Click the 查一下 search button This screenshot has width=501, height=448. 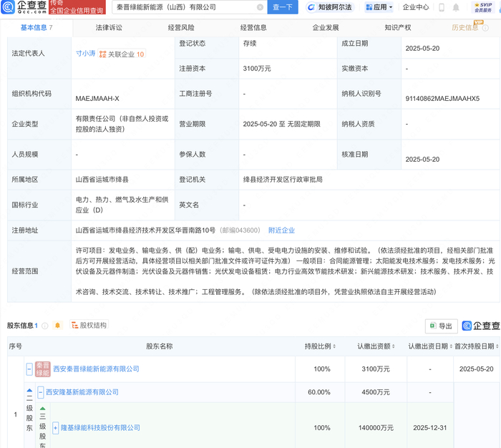click(282, 7)
